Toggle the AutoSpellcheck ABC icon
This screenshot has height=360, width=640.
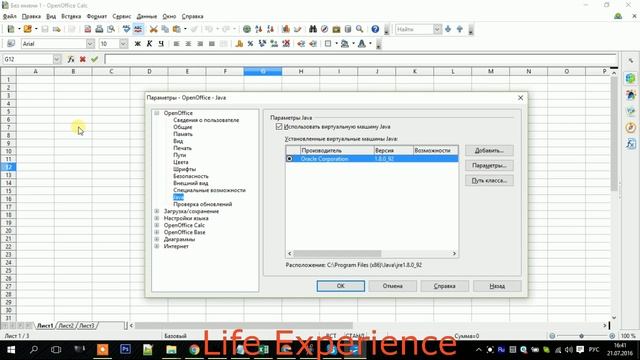[x=138, y=29]
